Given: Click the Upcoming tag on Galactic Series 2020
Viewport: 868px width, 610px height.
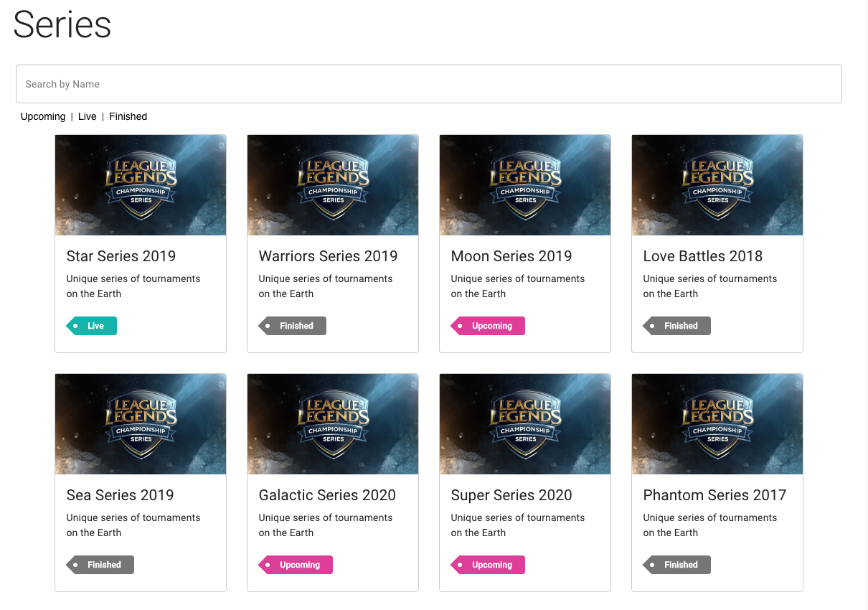Looking at the screenshot, I should pos(296,565).
